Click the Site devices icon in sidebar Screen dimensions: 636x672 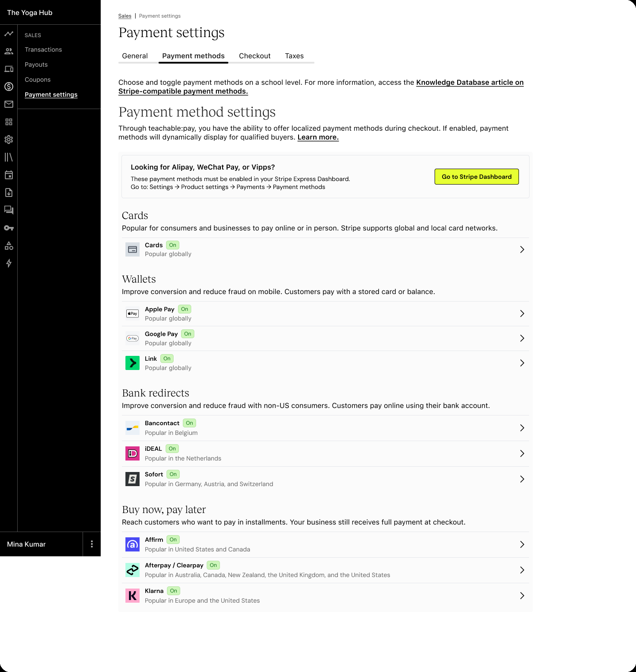(x=9, y=69)
